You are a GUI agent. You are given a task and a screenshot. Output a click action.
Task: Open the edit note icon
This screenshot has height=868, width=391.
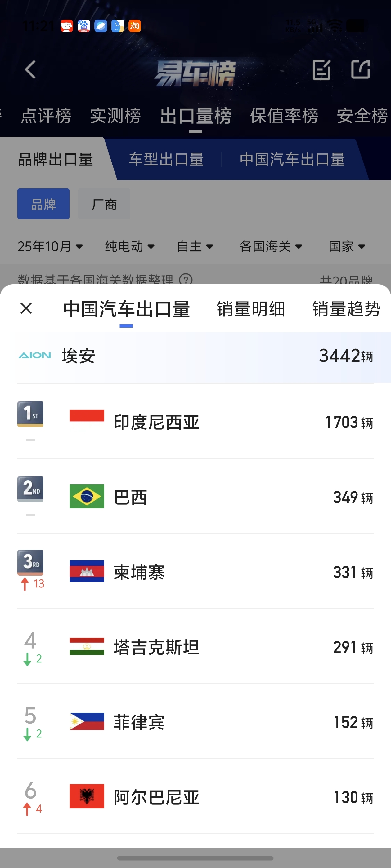tap(321, 70)
